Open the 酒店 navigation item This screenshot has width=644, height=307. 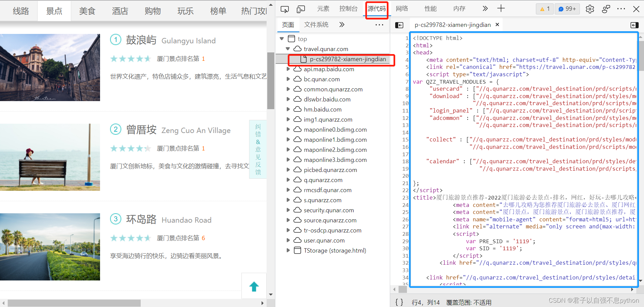coord(120,11)
